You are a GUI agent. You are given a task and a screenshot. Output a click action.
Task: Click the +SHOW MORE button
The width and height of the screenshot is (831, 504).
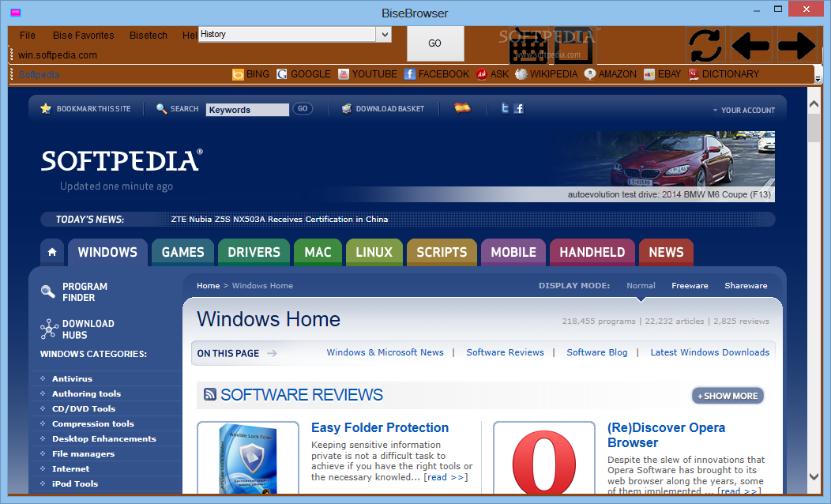tap(728, 396)
